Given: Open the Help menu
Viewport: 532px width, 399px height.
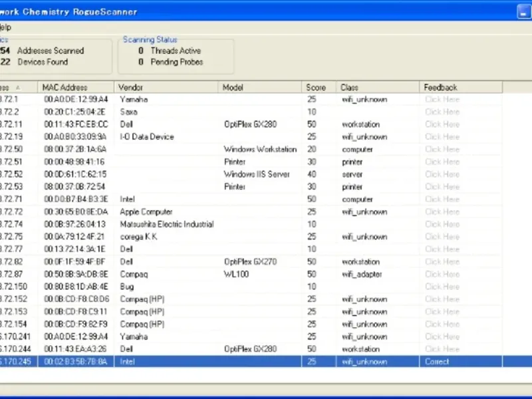Looking at the screenshot, I should [5, 27].
